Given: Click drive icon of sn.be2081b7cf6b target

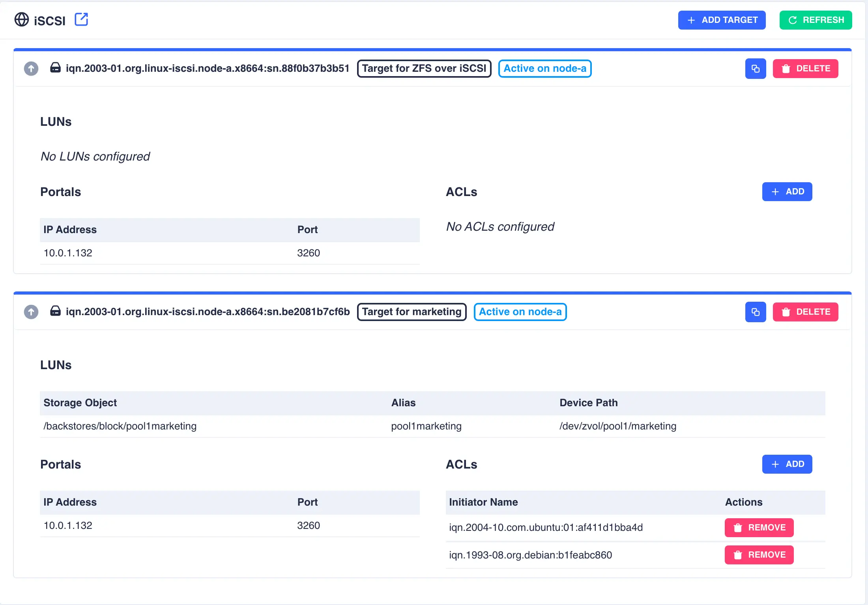Looking at the screenshot, I should tap(56, 311).
